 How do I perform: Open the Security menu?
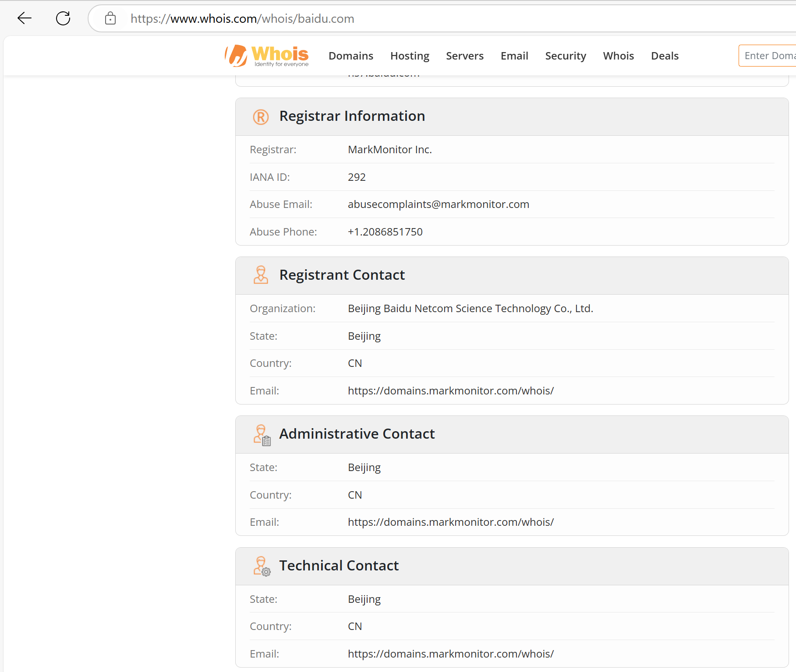point(566,56)
